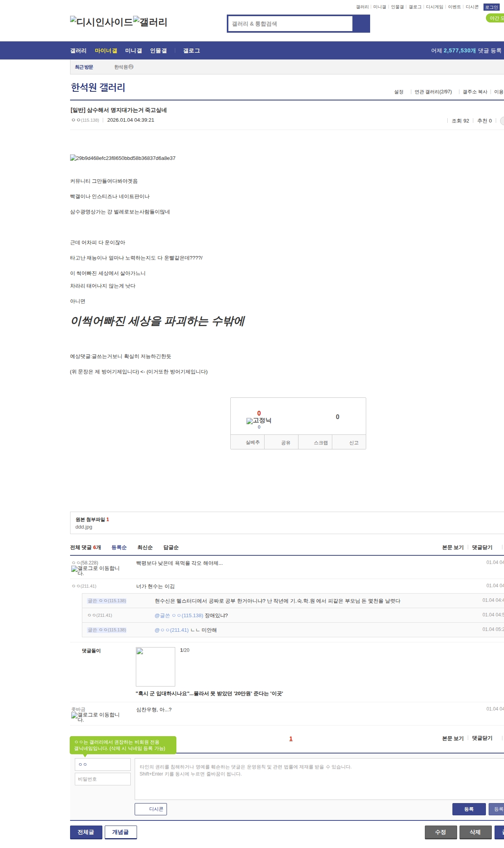Open gallog icon under 좃바금 comment
Image resolution: width=504 pixels, height=848 pixels.
[95, 717]
